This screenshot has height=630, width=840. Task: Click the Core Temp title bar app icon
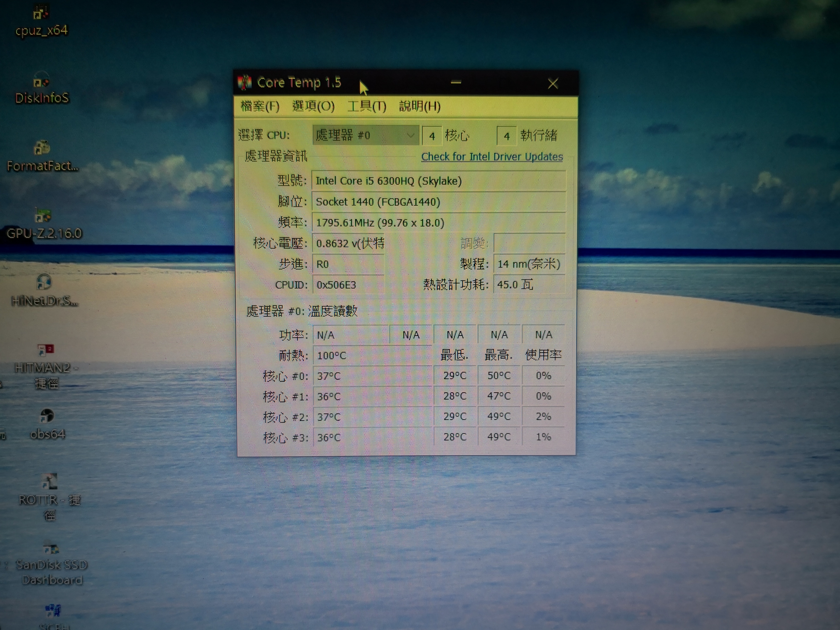click(245, 82)
